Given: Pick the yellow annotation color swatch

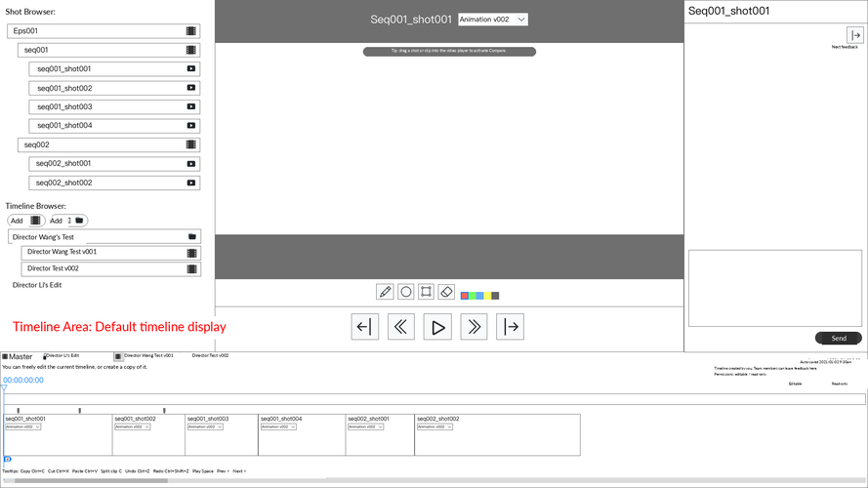Looking at the screenshot, I should click(487, 296).
